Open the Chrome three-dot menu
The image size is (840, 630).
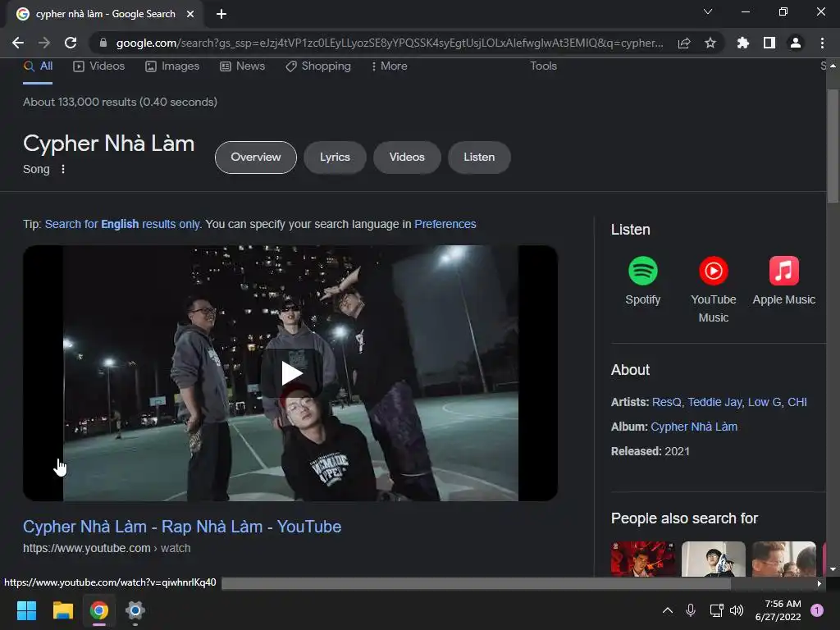click(x=822, y=43)
